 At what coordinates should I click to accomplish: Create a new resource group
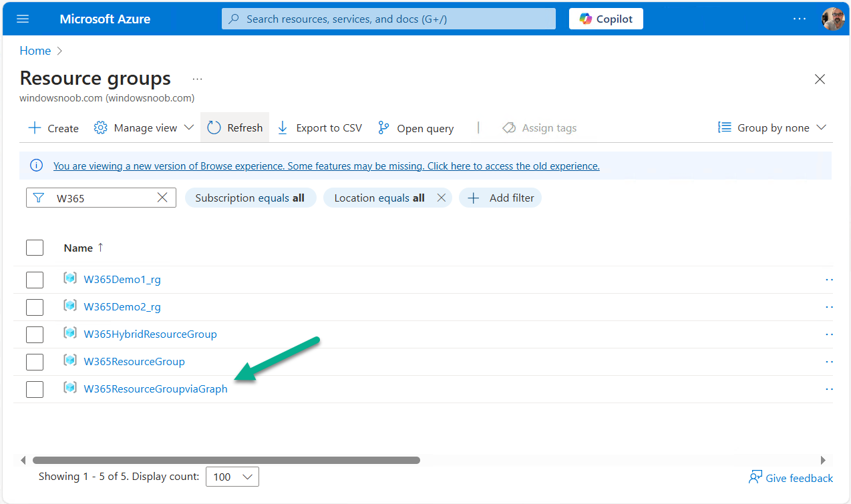(53, 128)
